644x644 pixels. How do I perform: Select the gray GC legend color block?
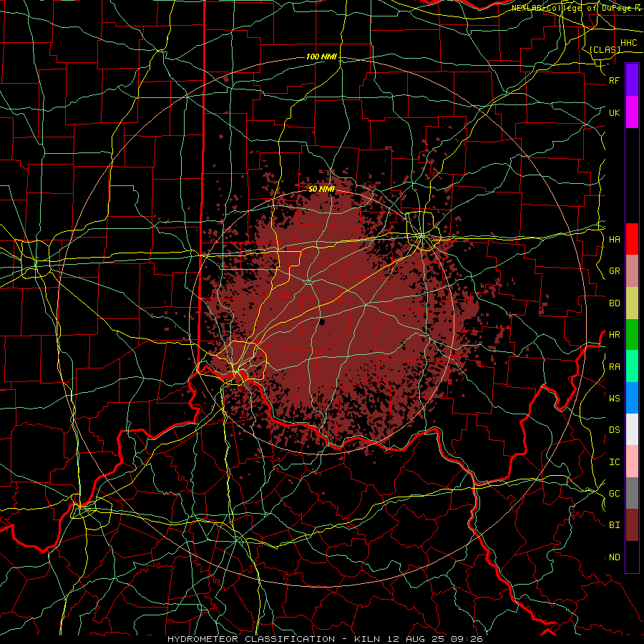pos(632,493)
